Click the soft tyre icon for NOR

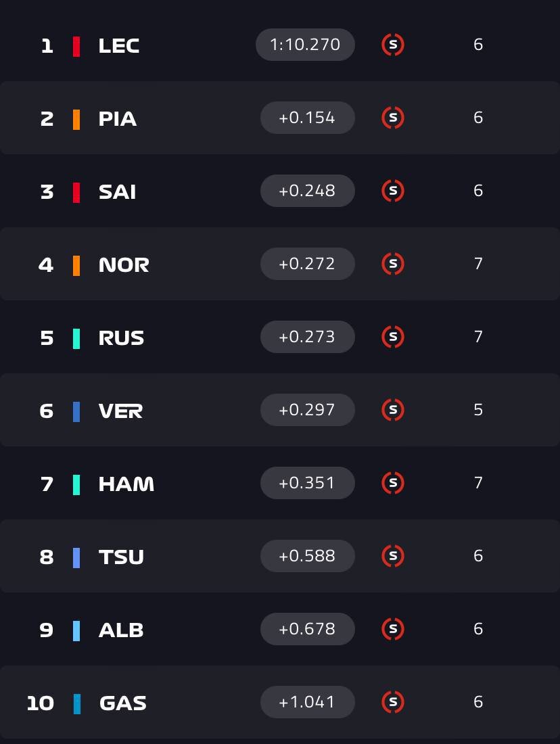point(393,264)
